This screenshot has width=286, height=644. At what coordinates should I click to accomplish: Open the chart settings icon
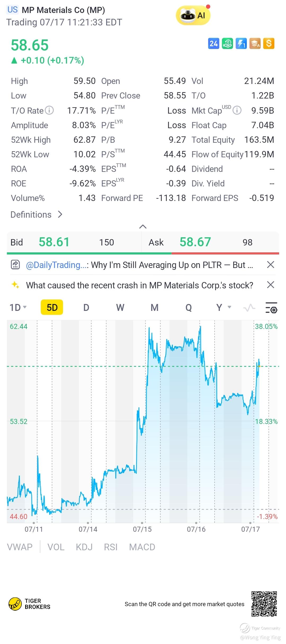(271, 308)
